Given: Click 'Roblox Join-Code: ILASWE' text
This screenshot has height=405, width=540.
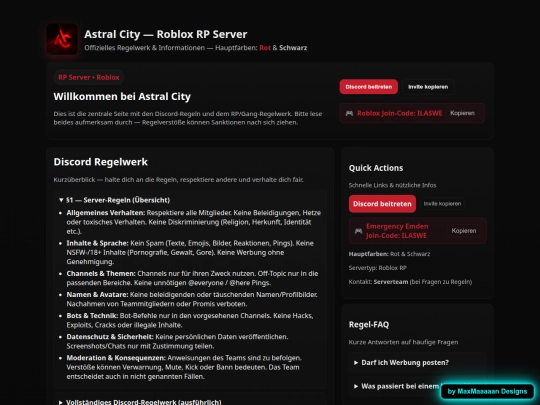Looking at the screenshot, I should click(x=399, y=113).
